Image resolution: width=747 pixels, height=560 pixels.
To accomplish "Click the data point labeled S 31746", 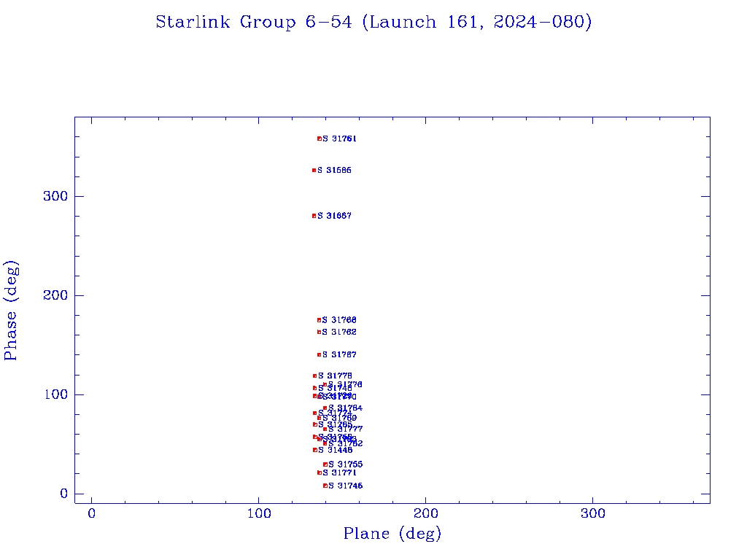I will tap(325, 486).
